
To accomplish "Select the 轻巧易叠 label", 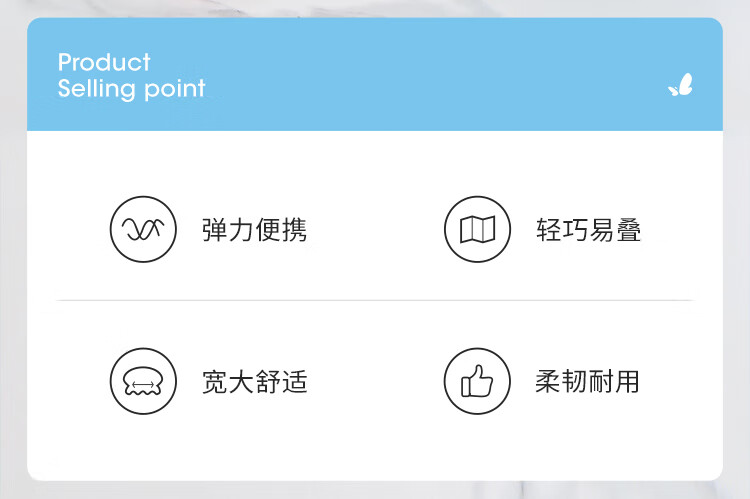I will coord(588,230).
